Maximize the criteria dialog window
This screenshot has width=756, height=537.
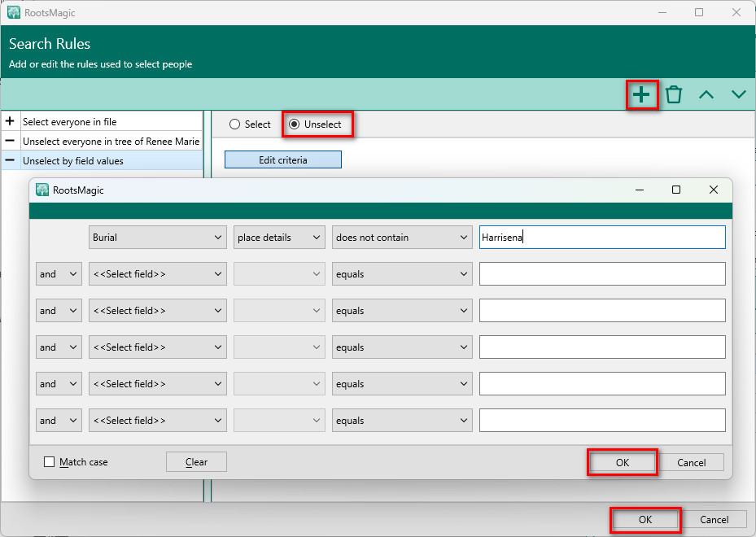pos(676,190)
